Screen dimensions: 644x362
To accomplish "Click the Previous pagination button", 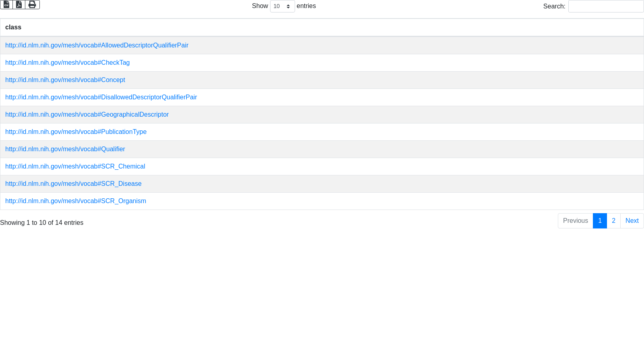I will (575, 221).
